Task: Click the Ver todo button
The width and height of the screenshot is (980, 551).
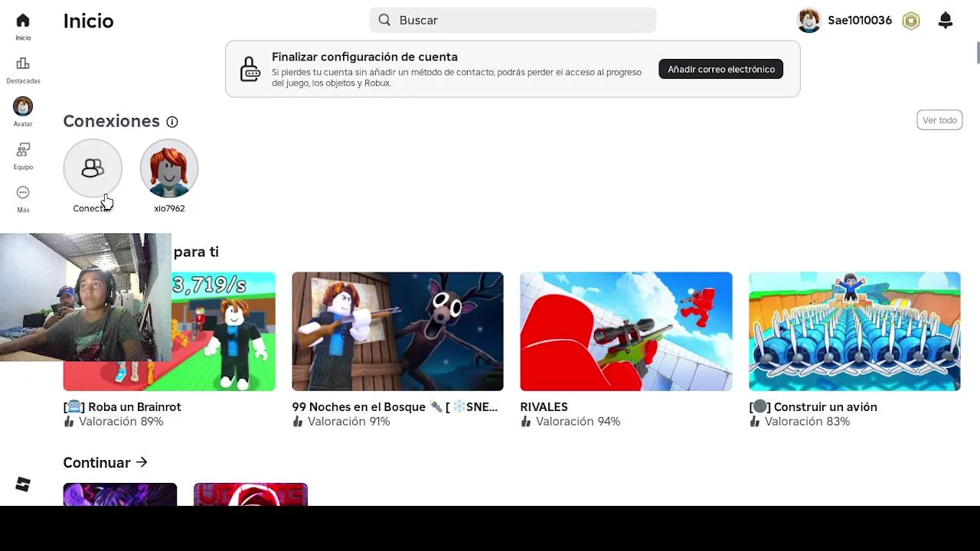Action: coord(939,120)
